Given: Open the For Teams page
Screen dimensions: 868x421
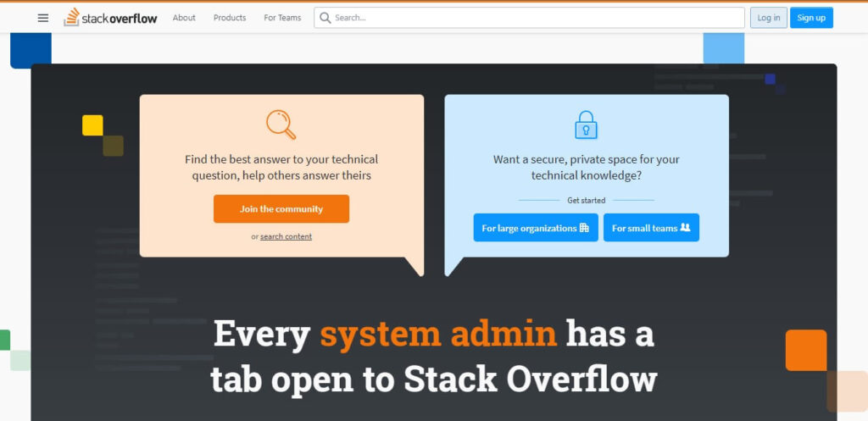Looking at the screenshot, I should point(282,18).
